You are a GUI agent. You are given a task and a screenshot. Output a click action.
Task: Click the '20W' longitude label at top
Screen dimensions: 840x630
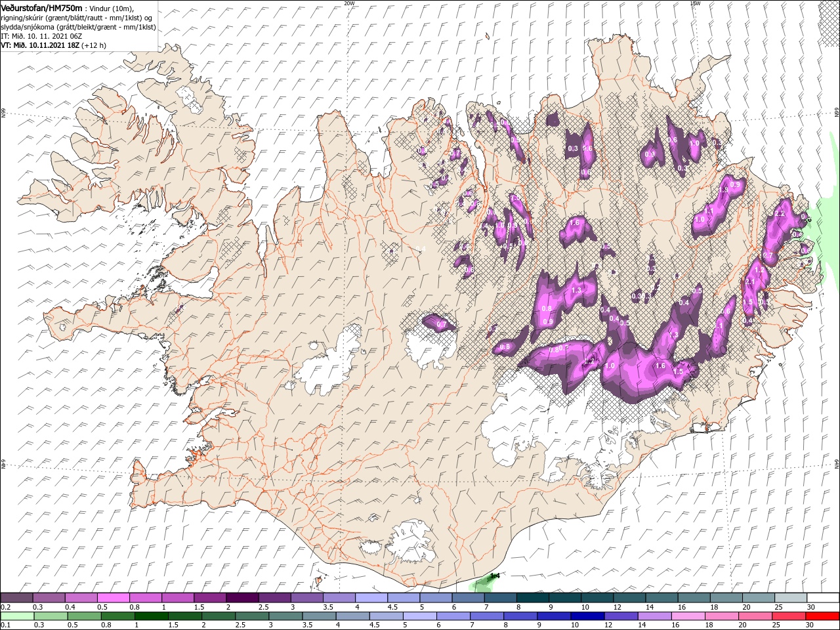click(x=348, y=3)
